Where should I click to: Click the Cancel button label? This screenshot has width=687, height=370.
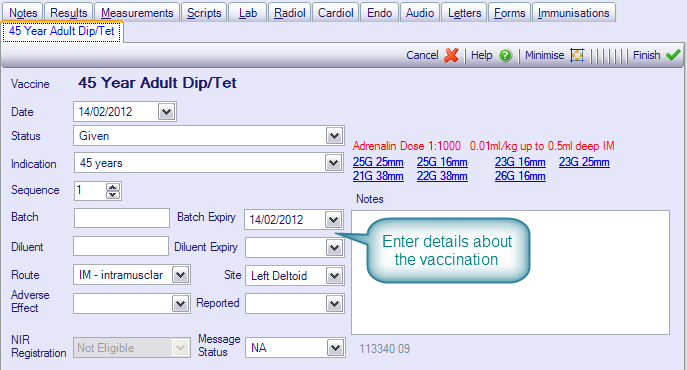click(x=422, y=55)
